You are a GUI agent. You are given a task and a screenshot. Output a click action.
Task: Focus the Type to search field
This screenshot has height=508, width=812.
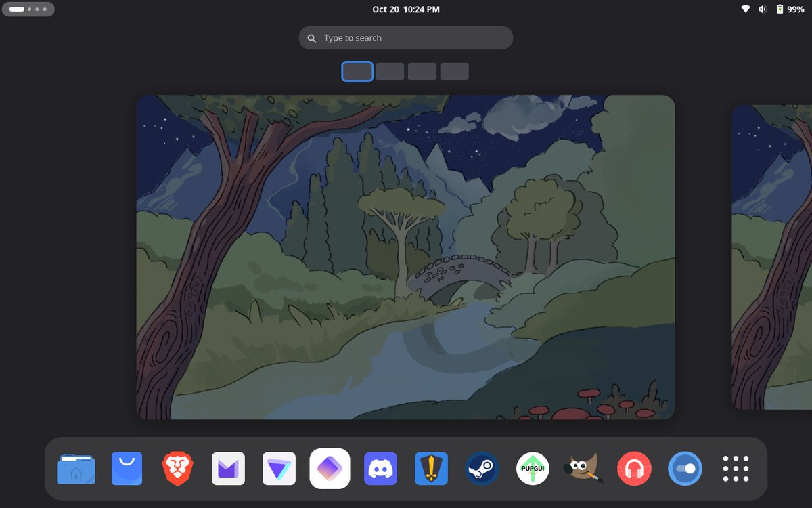point(406,38)
